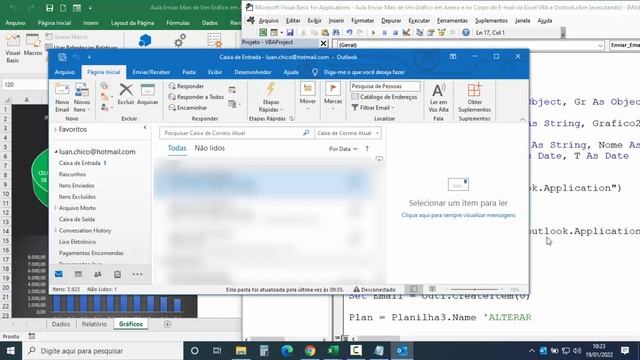Open the Por Data sort dropdown
Screen dimensions: 640x360
(x=343, y=149)
